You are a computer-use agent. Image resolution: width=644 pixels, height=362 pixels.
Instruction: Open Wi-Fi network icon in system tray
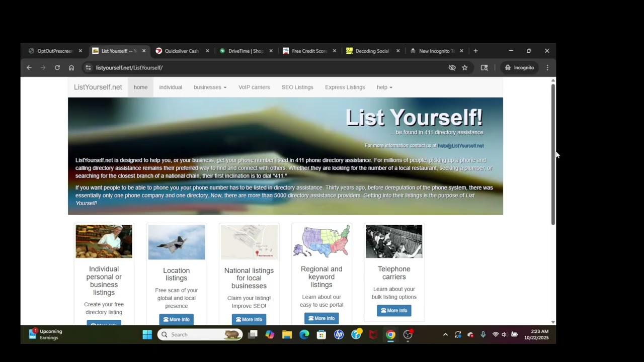(x=496, y=334)
